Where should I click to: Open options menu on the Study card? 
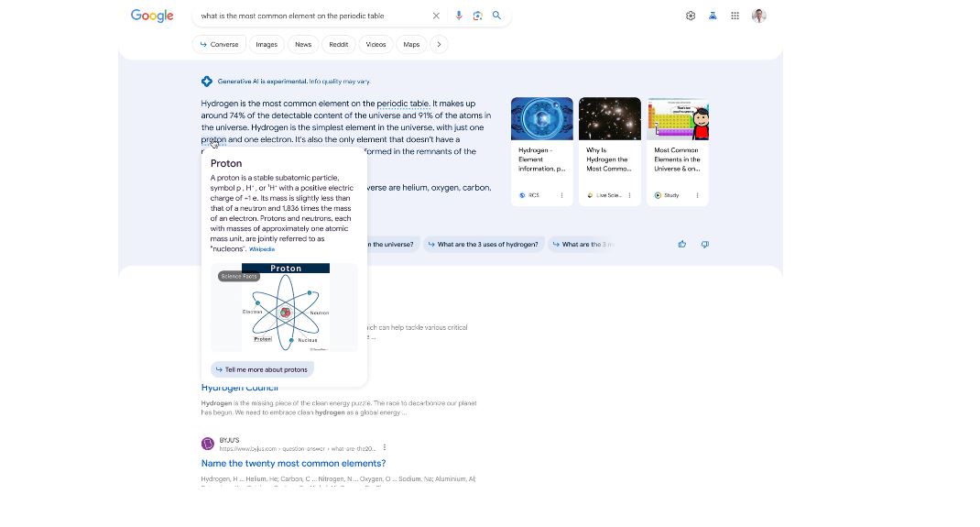click(697, 195)
